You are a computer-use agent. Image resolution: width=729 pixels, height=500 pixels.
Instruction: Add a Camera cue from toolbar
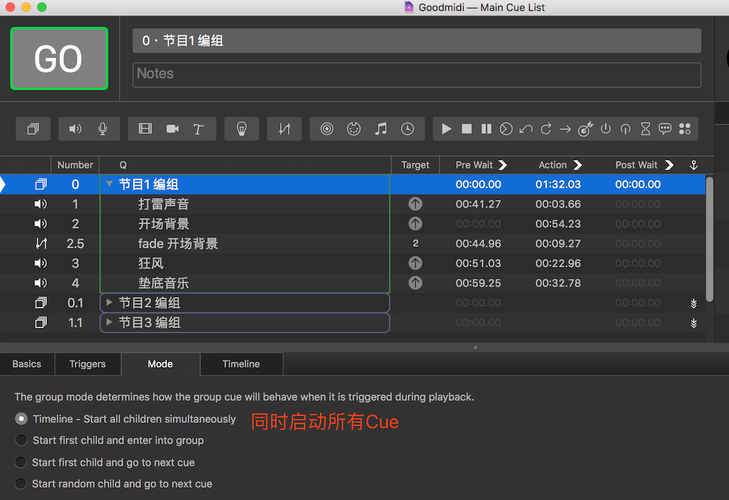point(172,129)
